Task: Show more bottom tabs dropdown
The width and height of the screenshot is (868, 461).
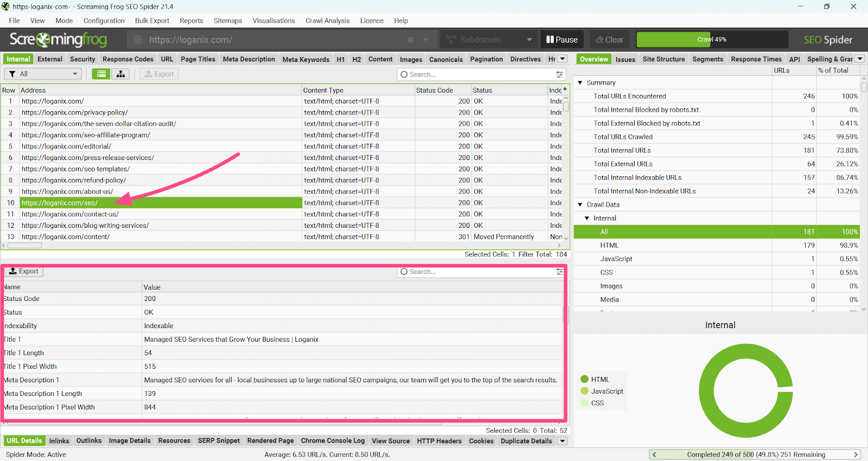Action: click(x=563, y=441)
